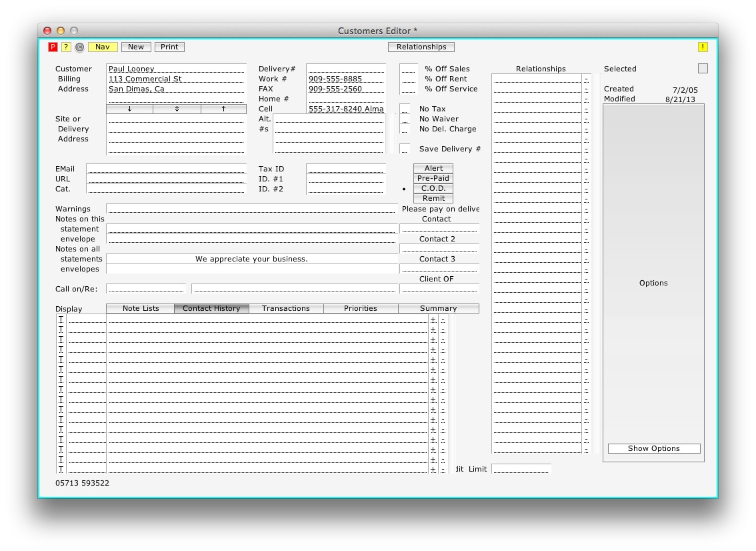Image resolution: width=756 pixels, height=551 pixels.
Task: Click the % Off Sales field
Action: tap(409, 69)
